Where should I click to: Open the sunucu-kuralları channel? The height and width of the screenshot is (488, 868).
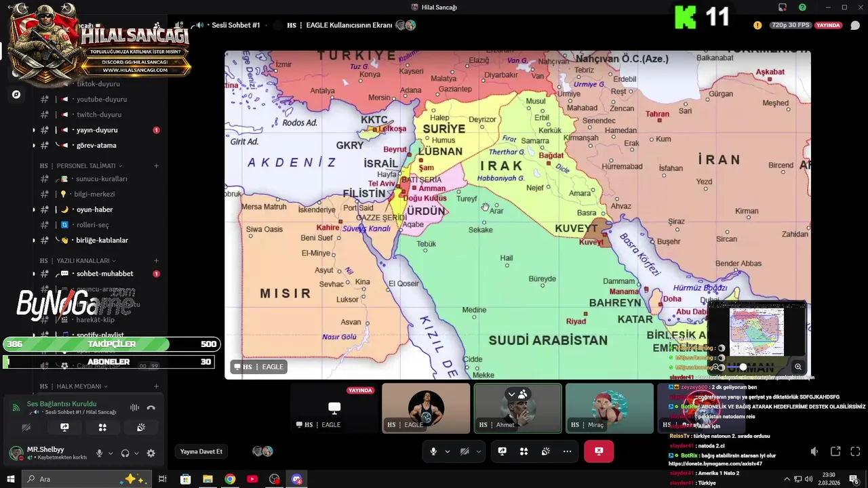click(x=102, y=179)
